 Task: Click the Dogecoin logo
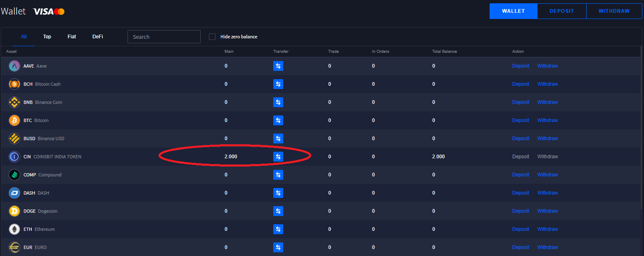(x=14, y=211)
